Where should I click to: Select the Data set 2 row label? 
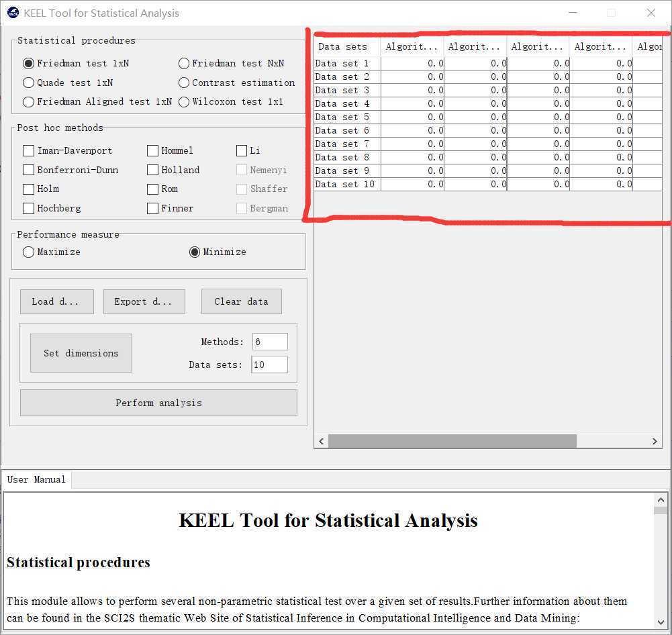coord(347,77)
